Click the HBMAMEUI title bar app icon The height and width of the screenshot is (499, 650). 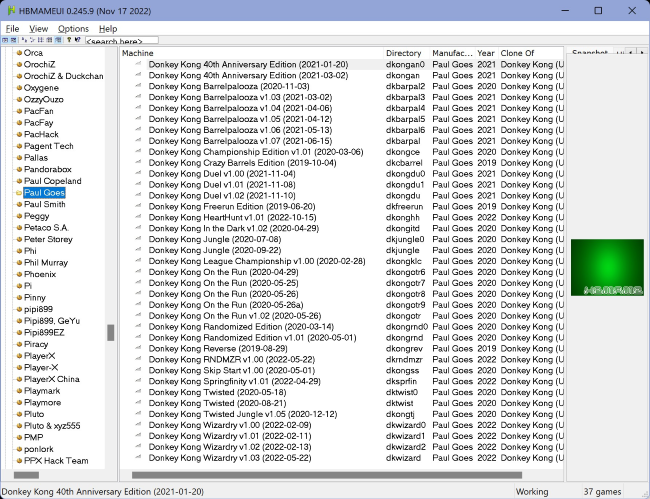[x=11, y=10]
